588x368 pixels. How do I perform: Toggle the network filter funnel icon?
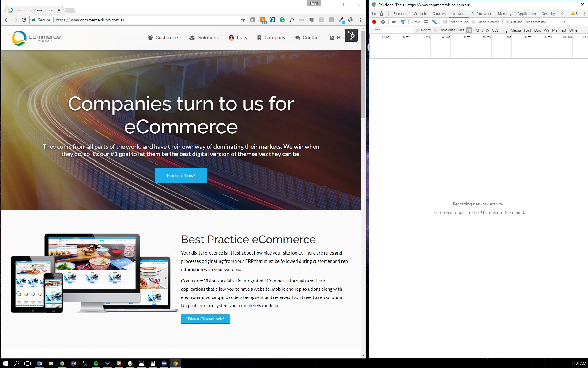(x=403, y=22)
